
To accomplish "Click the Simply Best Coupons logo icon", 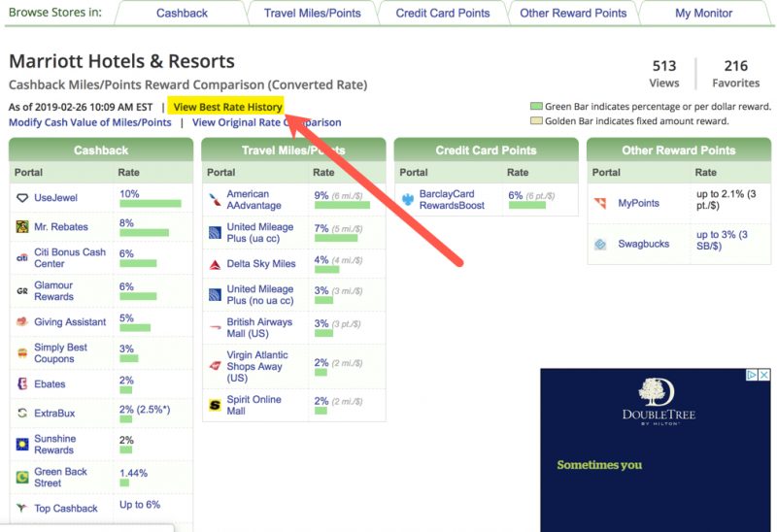I will [22, 353].
